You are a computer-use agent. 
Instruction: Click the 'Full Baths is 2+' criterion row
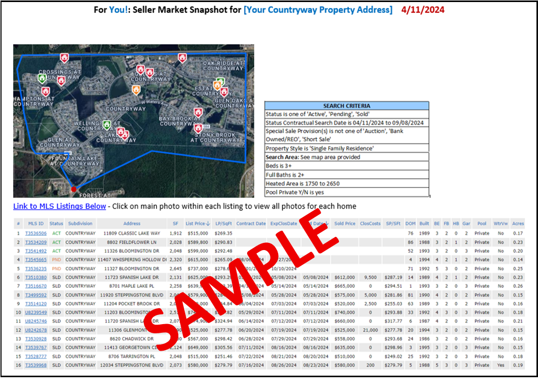[347, 175]
